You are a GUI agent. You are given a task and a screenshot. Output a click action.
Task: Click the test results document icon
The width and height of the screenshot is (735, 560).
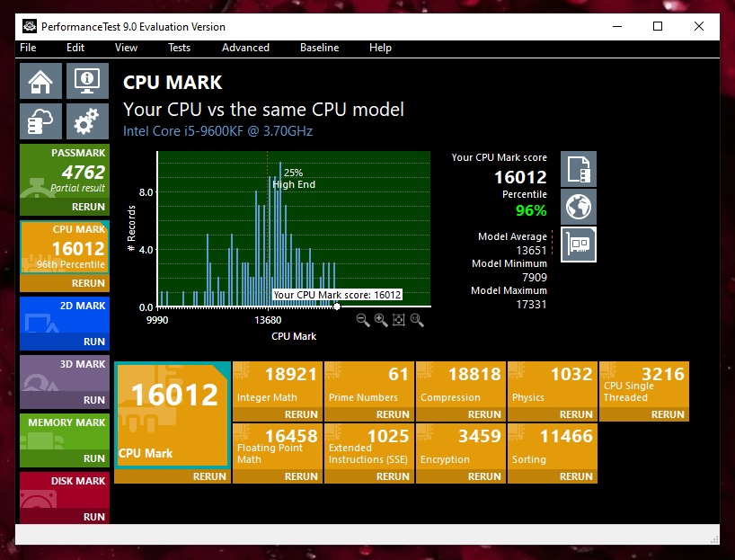pyautogui.click(x=579, y=169)
